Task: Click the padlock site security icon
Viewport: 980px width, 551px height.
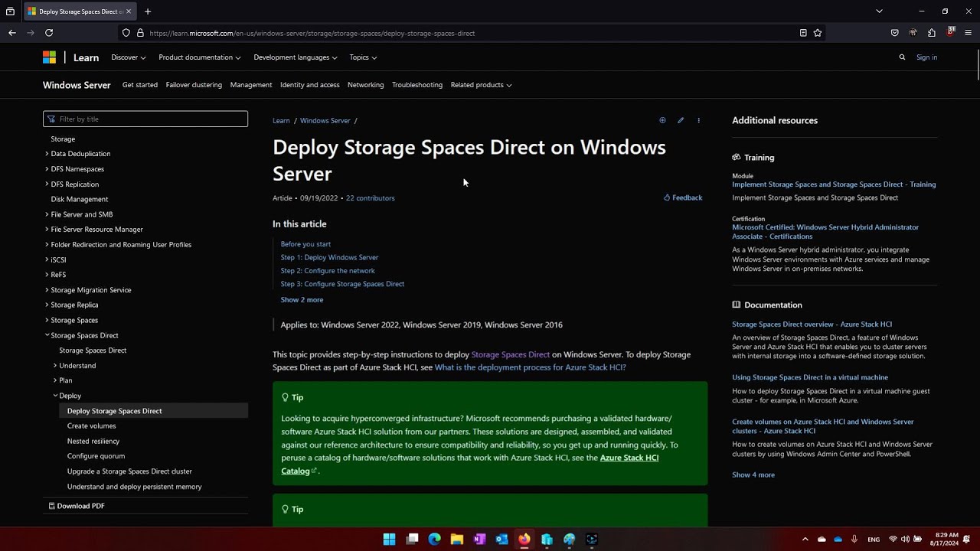Action: [140, 33]
